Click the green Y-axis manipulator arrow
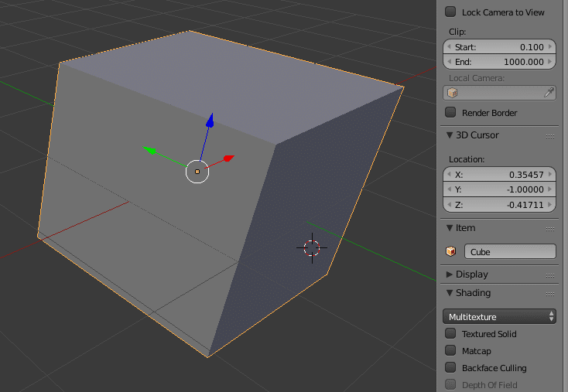The image size is (568, 392). 151,150
